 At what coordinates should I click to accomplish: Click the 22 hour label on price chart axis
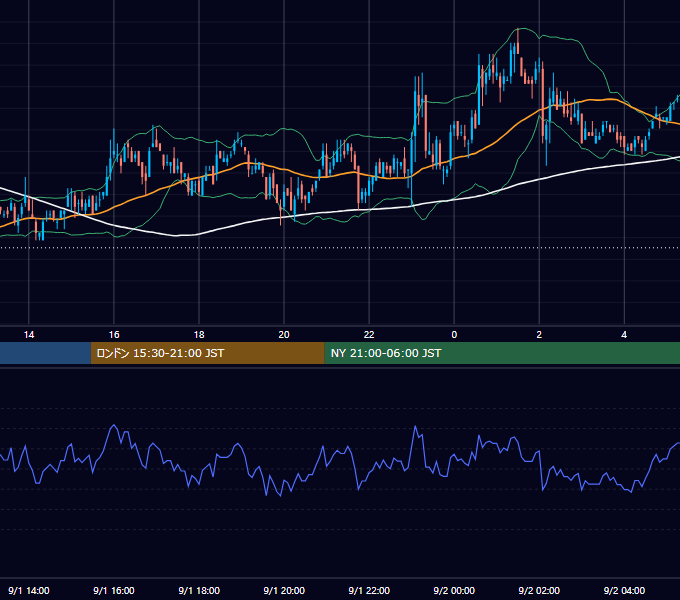369,335
